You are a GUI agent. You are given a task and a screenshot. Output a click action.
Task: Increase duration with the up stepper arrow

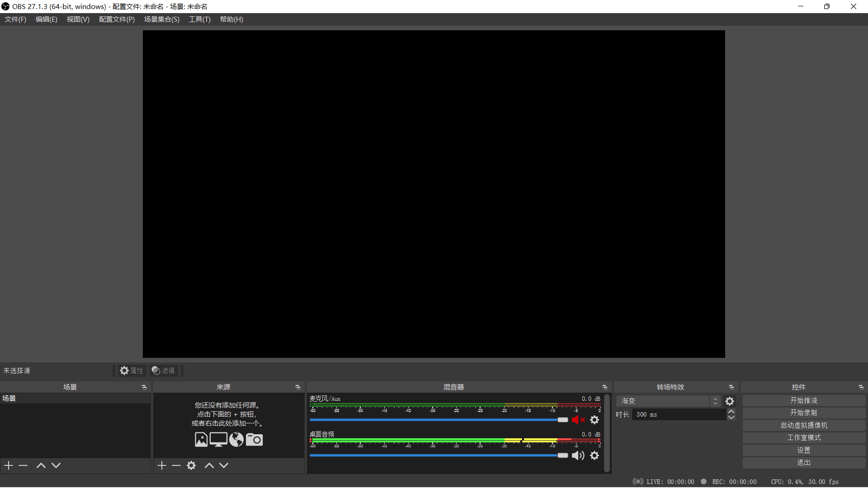click(x=731, y=412)
